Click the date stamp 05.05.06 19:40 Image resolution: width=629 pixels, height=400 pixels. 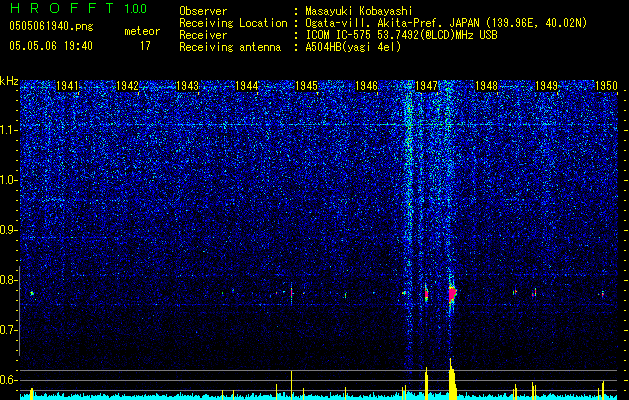tap(51, 46)
